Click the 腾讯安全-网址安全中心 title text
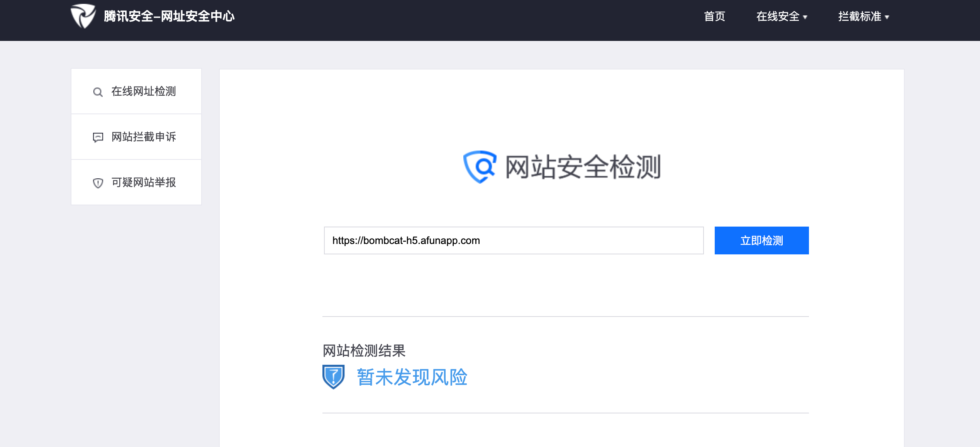Image resolution: width=980 pixels, height=447 pixels. pyautogui.click(x=169, y=16)
